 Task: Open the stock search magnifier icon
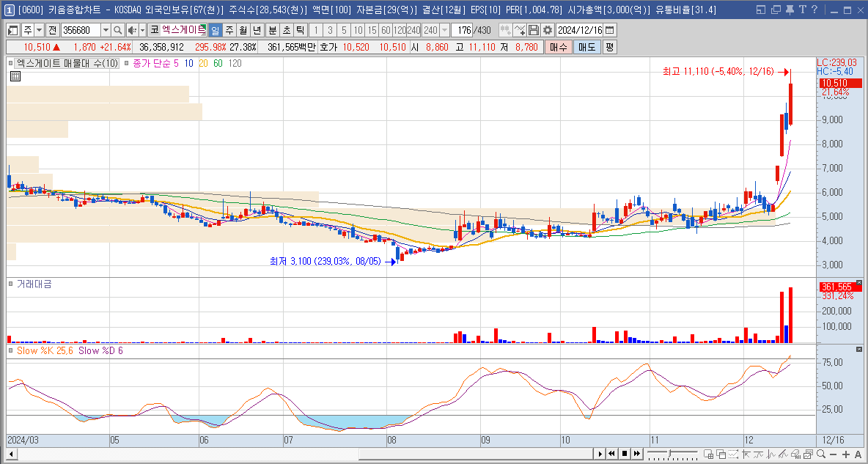click(118, 30)
